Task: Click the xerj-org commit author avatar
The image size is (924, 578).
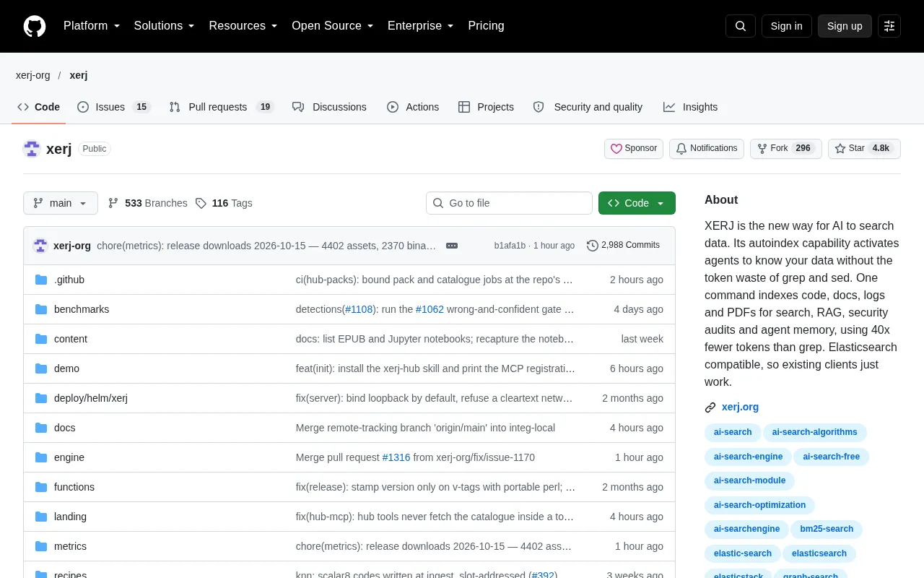Action: click(40, 246)
